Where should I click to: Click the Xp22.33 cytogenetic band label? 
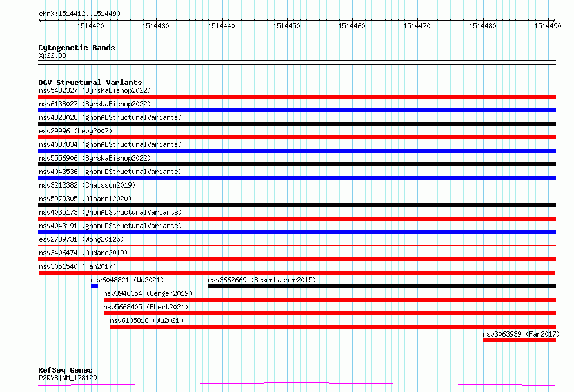pyautogui.click(x=52, y=55)
